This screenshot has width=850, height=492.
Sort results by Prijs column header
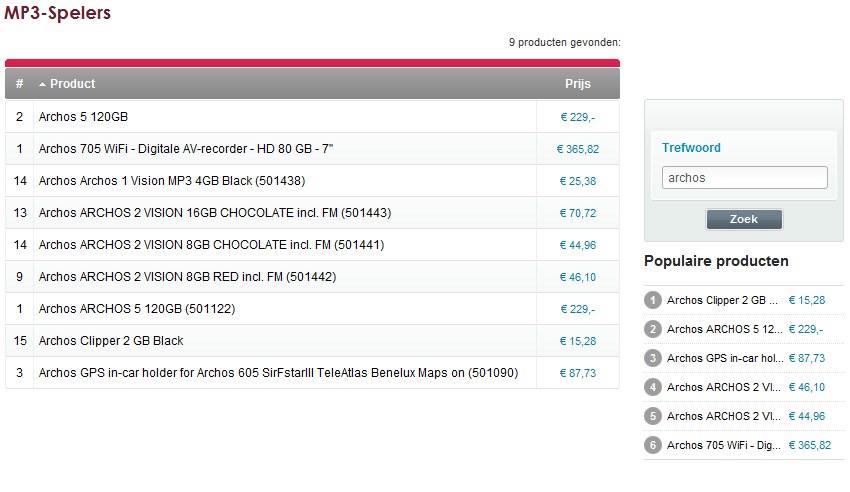pyautogui.click(x=577, y=83)
